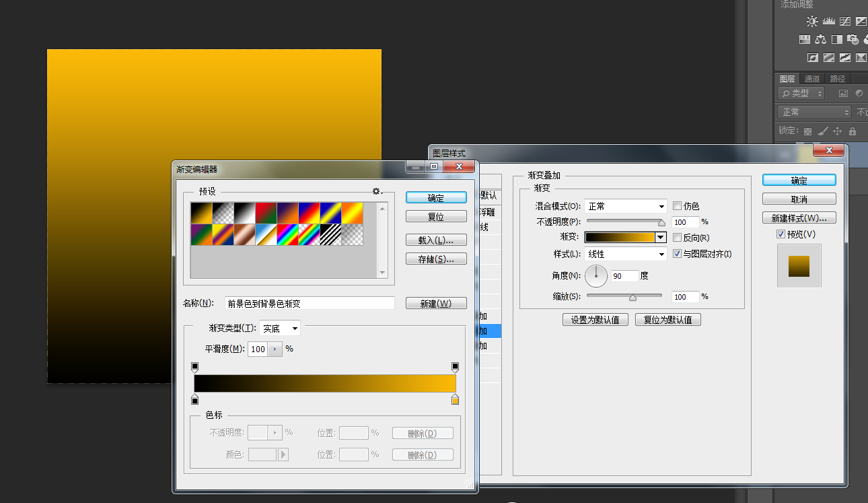Select the highlighted style list row
Image resolution: width=868 pixels, height=503 pixels.
pos(490,331)
